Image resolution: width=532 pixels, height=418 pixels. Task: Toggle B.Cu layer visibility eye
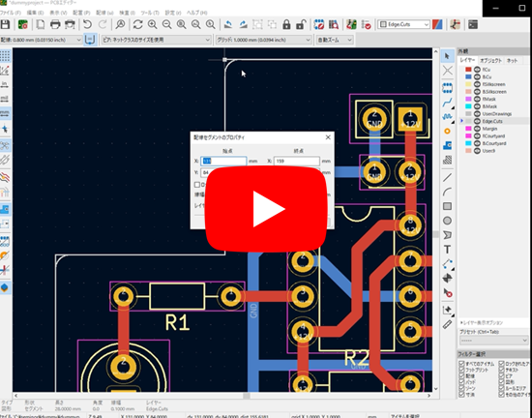[477, 77]
